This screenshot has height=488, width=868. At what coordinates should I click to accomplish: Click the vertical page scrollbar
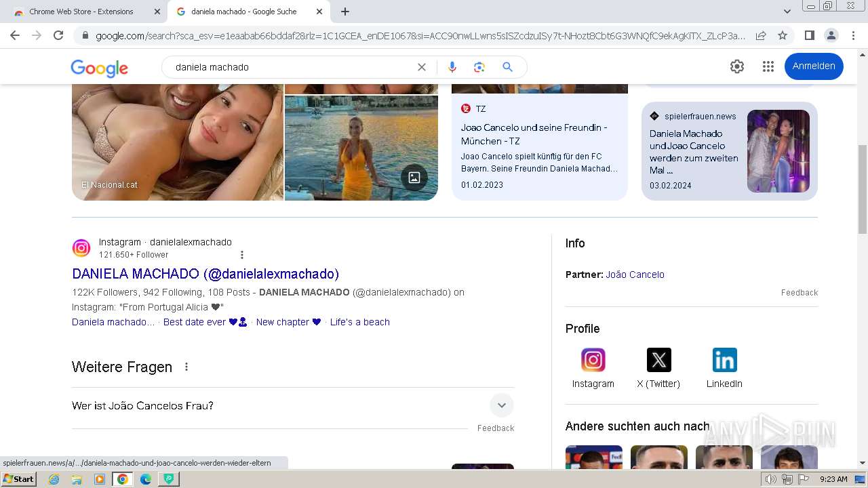(x=863, y=190)
